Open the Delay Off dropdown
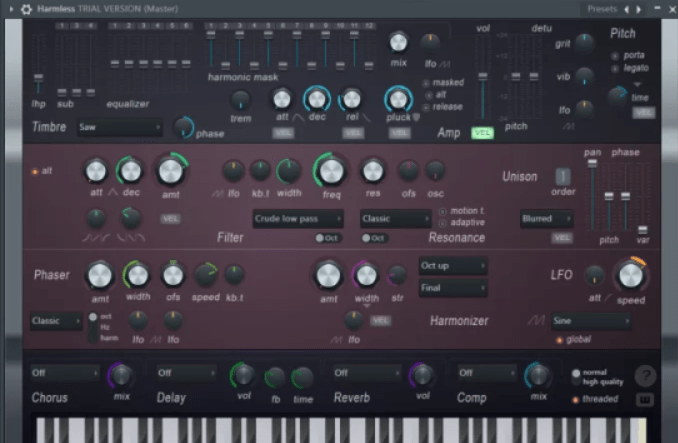This screenshot has width=678, height=443. point(186,373)
